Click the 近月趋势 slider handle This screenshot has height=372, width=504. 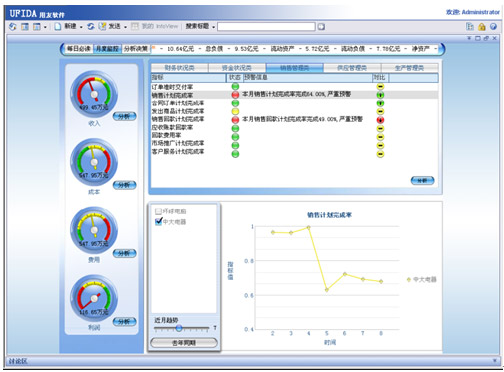pos(179,328)
